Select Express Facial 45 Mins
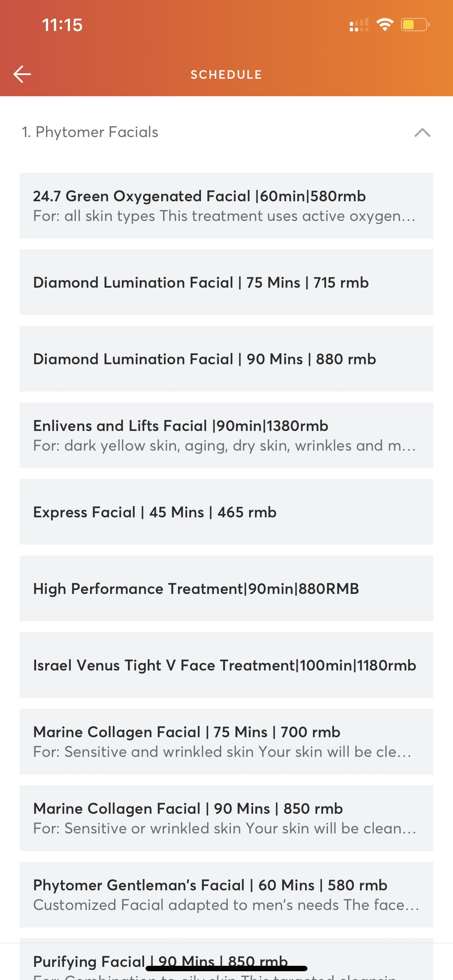Image resolution: width=453 pixels, height=980 pixels. 226,512
